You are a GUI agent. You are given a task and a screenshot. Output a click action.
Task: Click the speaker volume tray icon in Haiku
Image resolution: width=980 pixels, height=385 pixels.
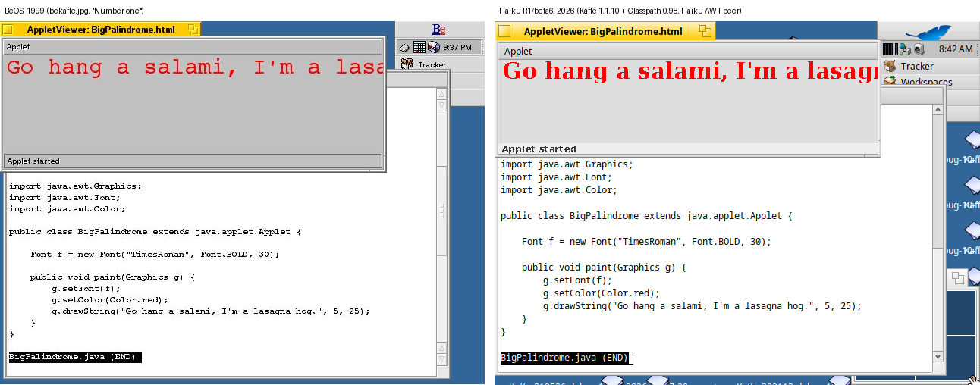click(x=919, y=49)
